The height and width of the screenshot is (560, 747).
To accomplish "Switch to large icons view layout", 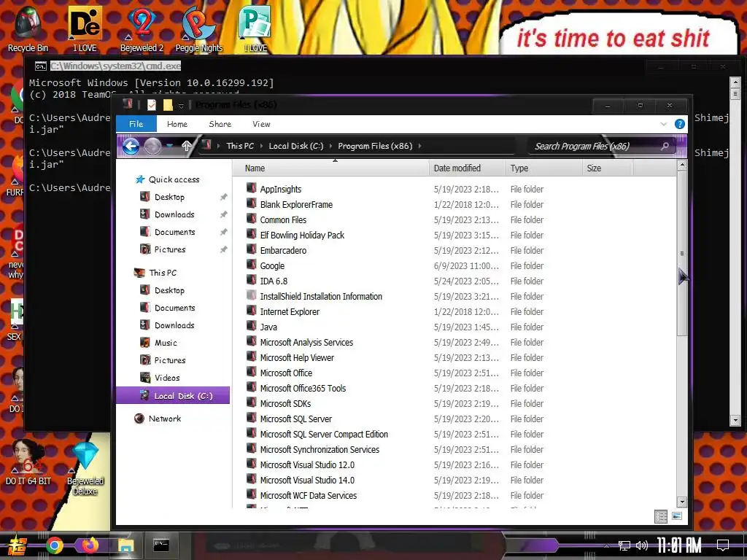I will coord(677,516).
